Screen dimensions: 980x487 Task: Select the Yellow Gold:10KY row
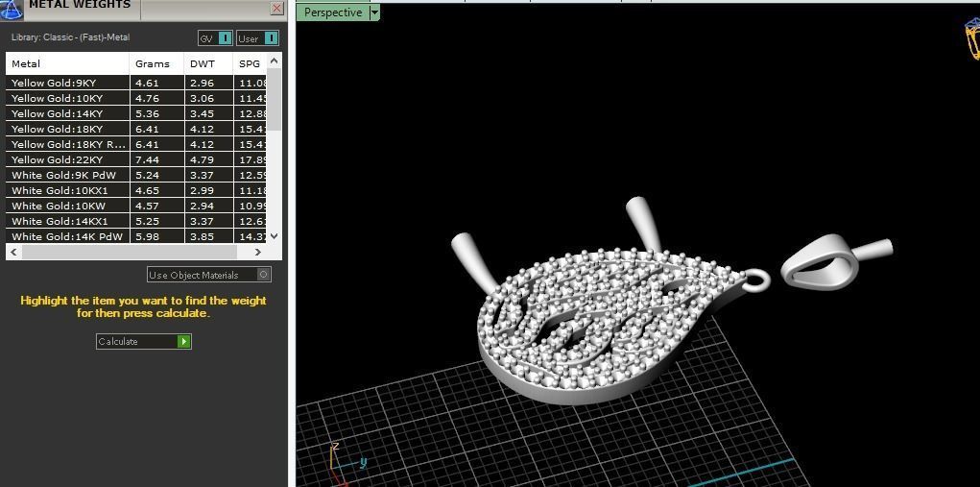tap(136, 98)
